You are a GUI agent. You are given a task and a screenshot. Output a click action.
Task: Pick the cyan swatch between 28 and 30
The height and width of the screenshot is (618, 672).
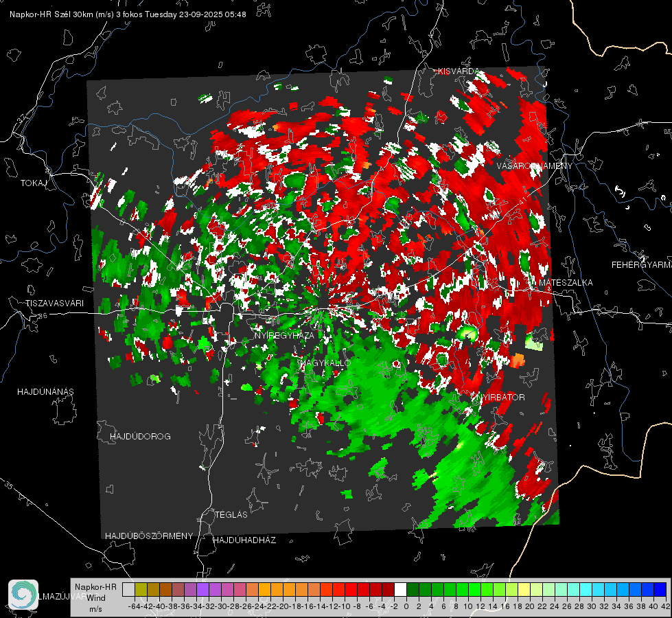click(x=586, y=590)
